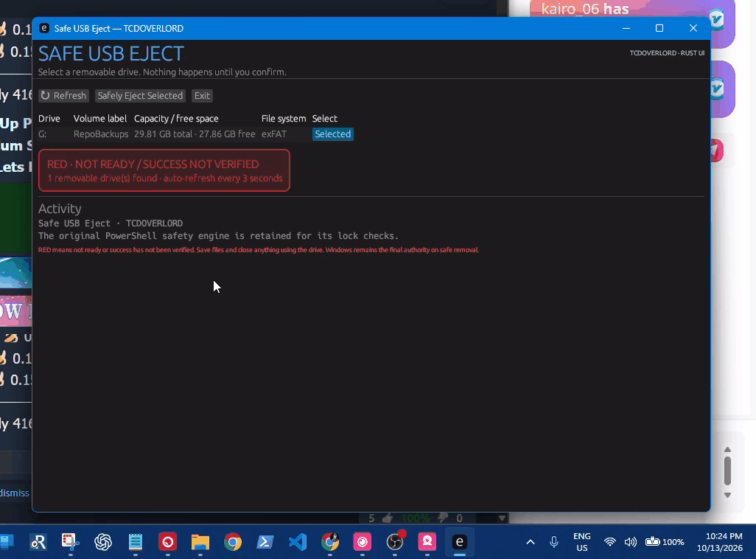Click the Refresh button in Safe USB Eject
The width and height of the screenshot is (756, 559).
click(x=63, y=96)
